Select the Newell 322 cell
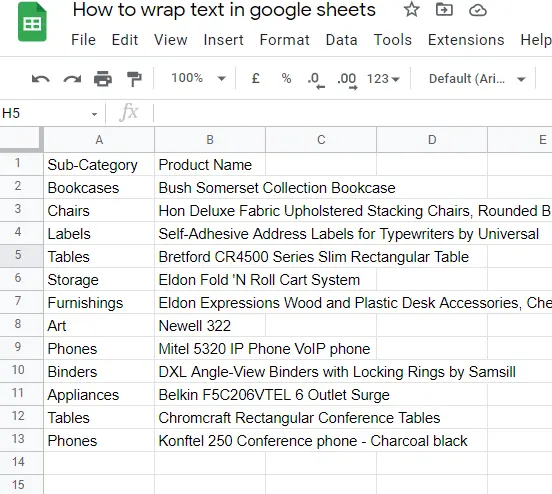 click(210, 325)
